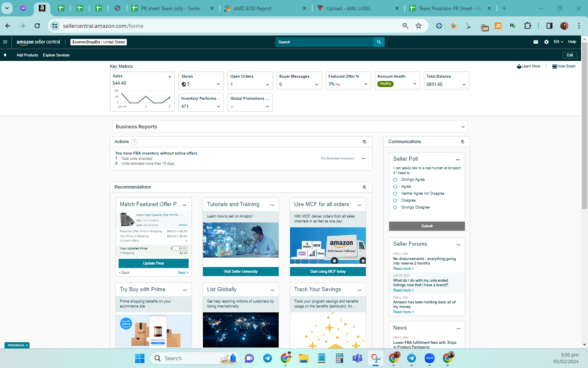
Task: Open the Chrome extensions puzzle icon
Action: coord(528,26)
